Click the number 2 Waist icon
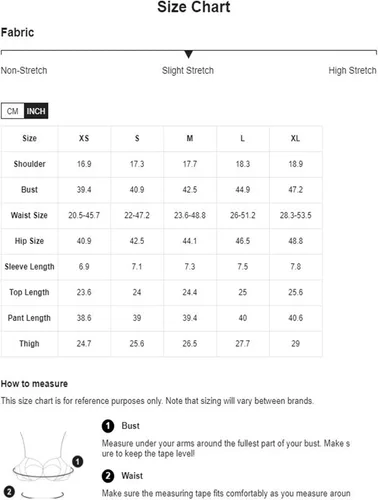 [108, 476]
